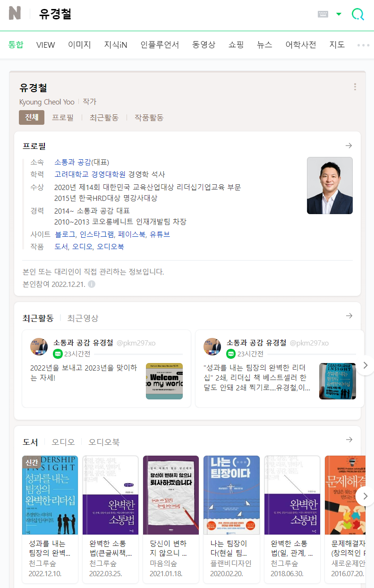Open the 이미지 tab

[79, 45]
